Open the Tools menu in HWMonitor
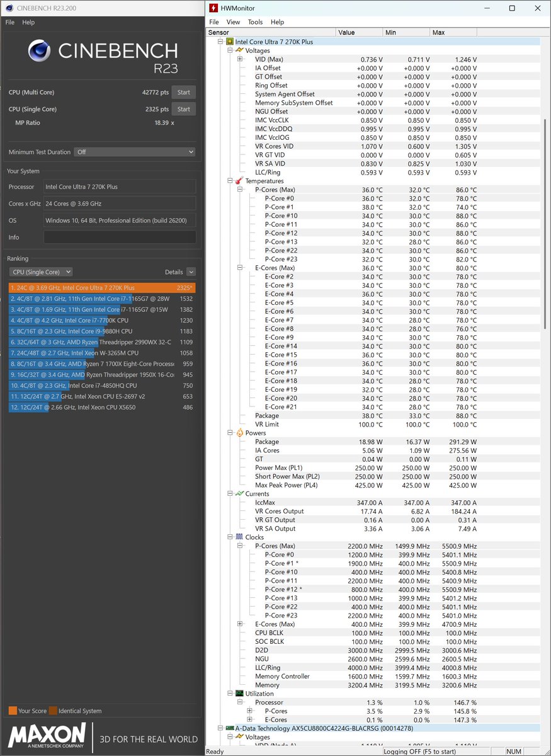551x756 pixels. click(x=255, y=22)
